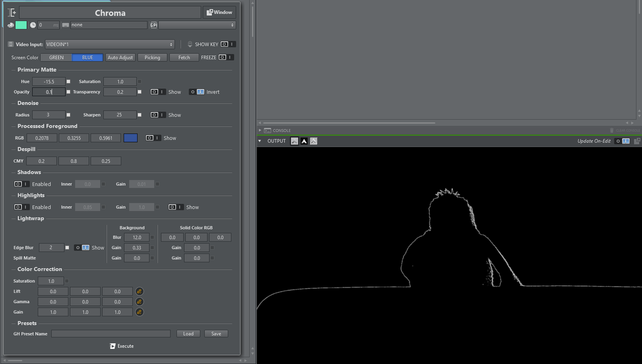Image resolution: width=642 pixels, height=364 pixels.
Task: Click the film strip Video Input icon
Action: (11, 44)
